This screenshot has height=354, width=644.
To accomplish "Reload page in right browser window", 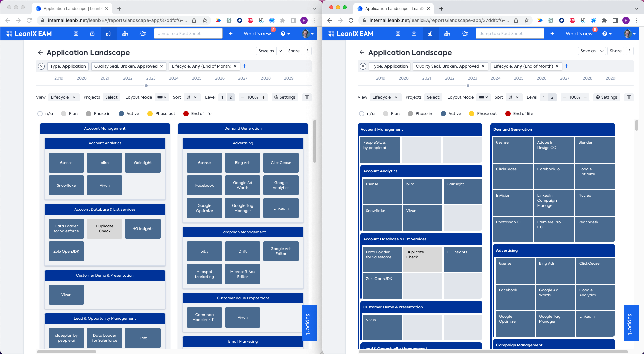I will 351,20.
